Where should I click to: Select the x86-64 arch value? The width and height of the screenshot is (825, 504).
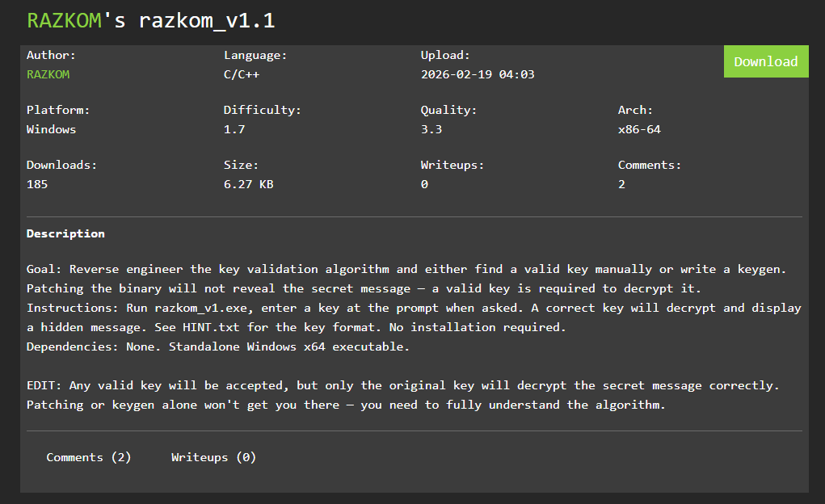(638, 129)
